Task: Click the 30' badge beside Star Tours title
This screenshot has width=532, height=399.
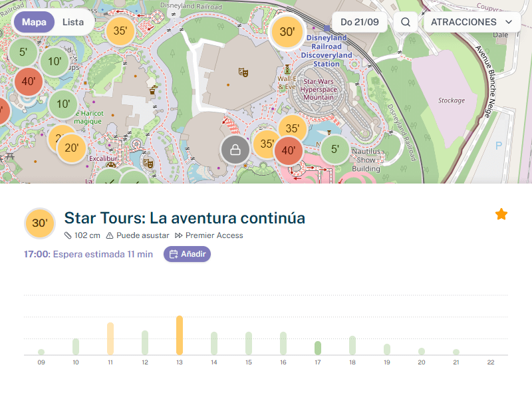Action: (x=39, y=224)
